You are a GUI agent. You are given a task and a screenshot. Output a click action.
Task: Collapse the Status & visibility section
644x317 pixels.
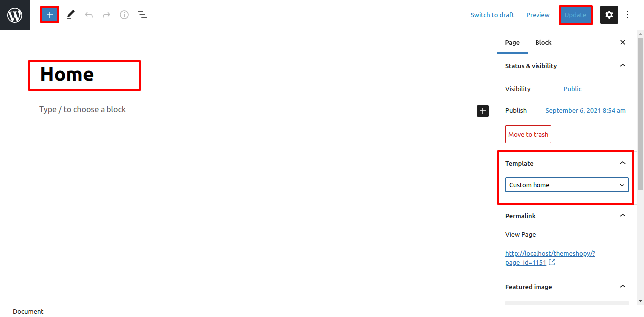click(622, 66)
